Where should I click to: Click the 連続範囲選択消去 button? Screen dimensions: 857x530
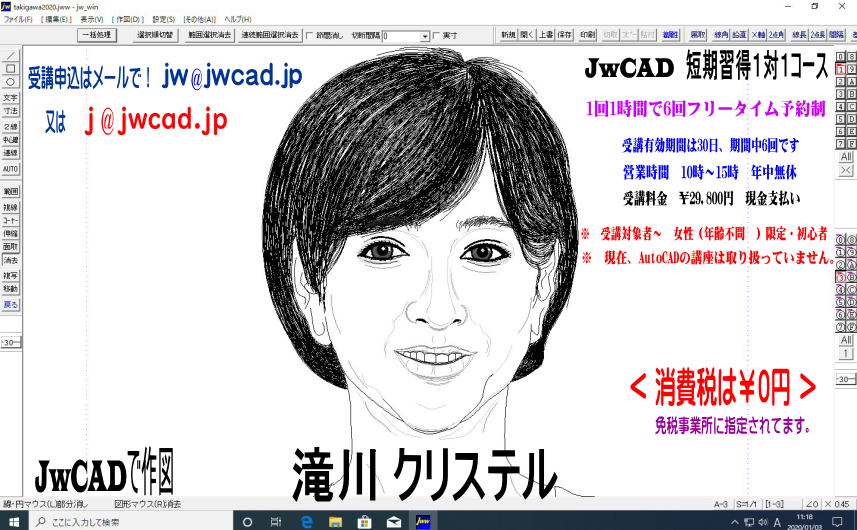pos(270,35)
